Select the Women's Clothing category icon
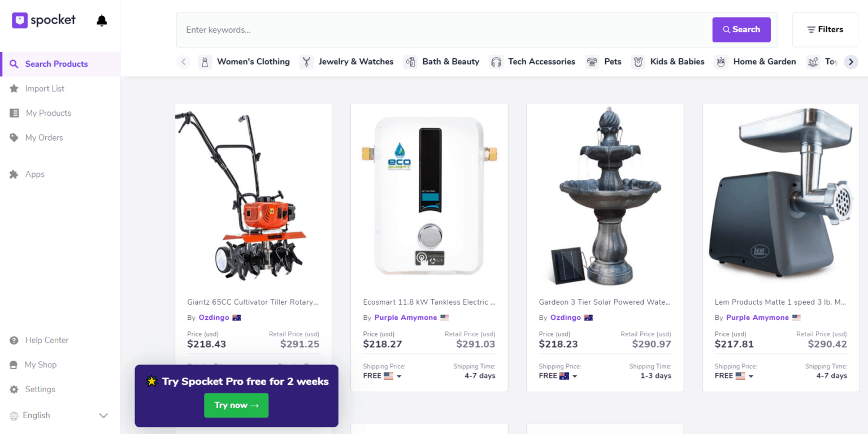 [x=205, y=62]
